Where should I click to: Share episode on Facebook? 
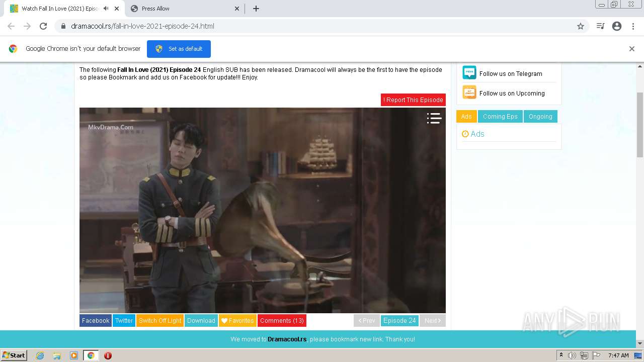click(96, 321)
